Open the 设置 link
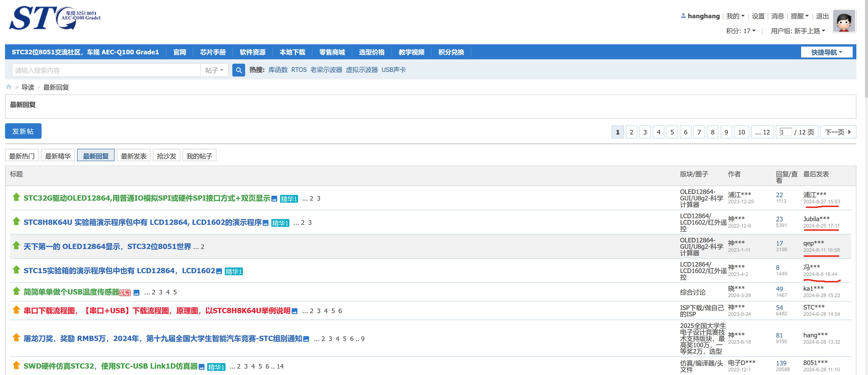 758,16
